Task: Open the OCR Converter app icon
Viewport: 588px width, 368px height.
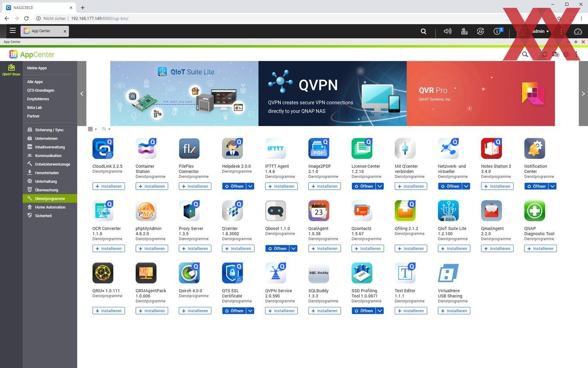Action: pos(103,211)
